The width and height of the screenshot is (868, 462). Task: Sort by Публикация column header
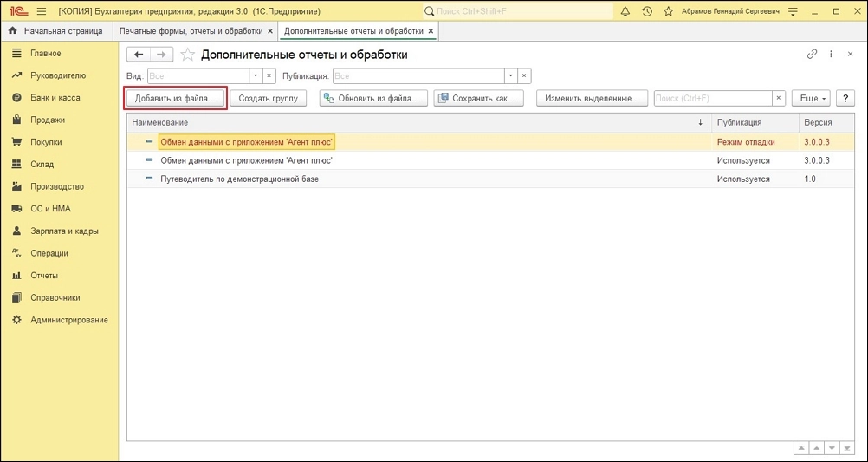click(x=755, y=122)
